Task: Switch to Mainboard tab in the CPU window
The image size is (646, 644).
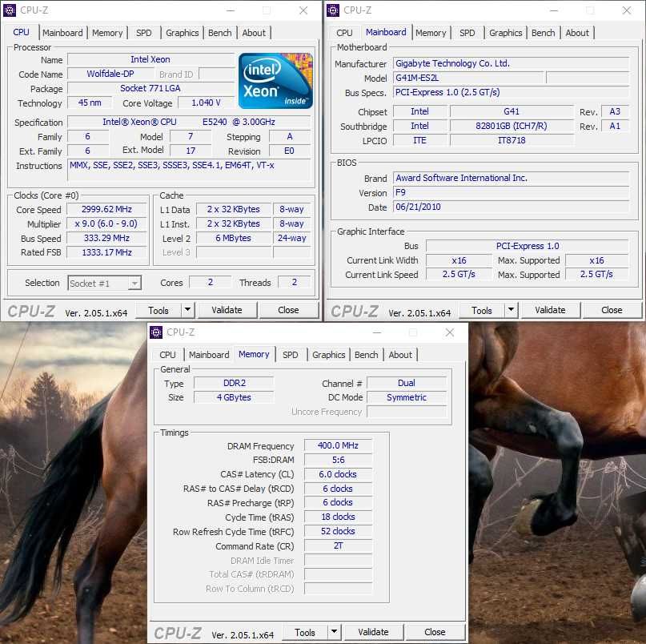Action: 62,33
